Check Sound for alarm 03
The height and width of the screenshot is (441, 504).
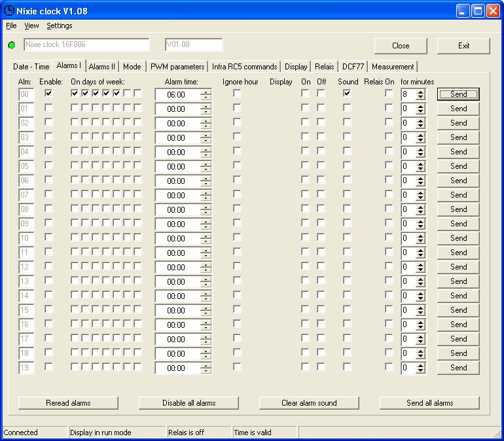coord(347,137)
